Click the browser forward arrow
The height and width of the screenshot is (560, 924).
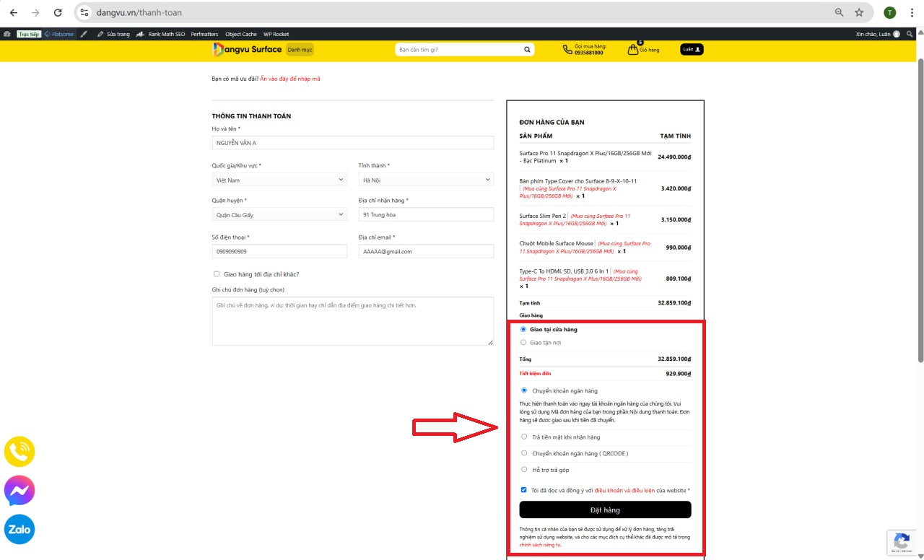(35, 12)
